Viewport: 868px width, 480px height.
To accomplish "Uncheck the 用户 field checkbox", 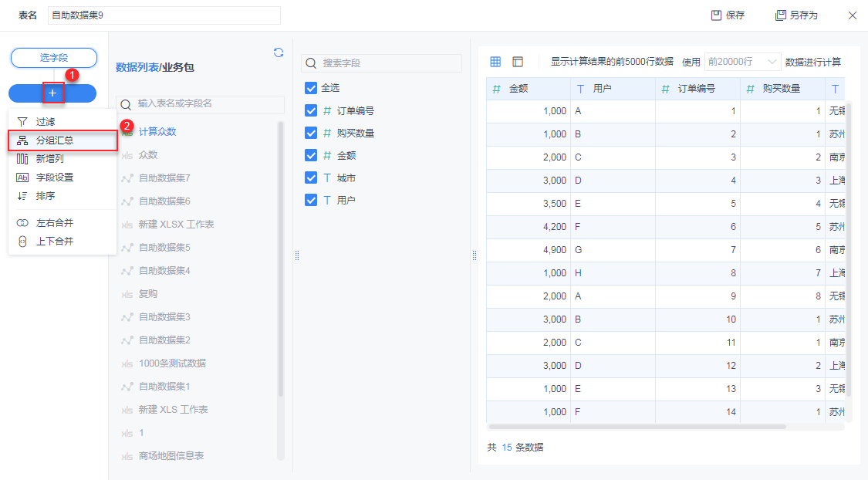I will tap(311, 200).
